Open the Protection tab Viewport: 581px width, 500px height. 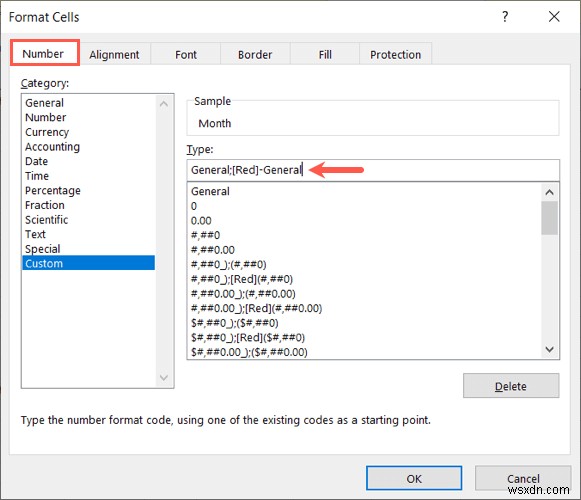395,54
